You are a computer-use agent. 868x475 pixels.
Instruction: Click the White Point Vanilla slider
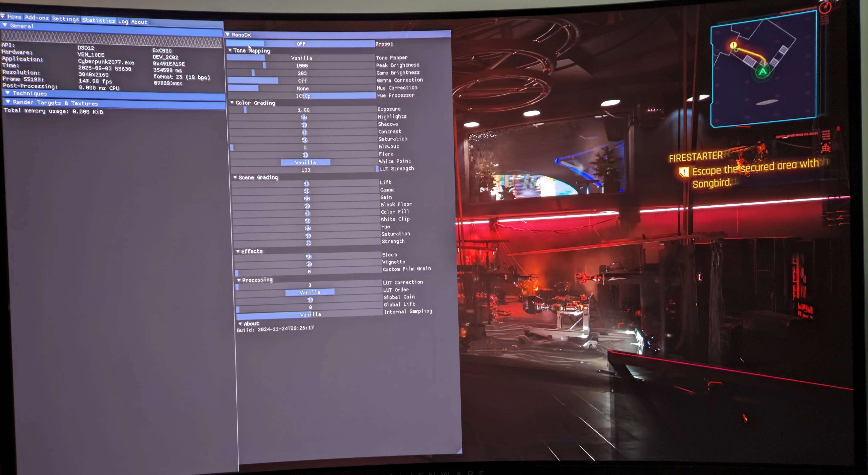[305, 162]
